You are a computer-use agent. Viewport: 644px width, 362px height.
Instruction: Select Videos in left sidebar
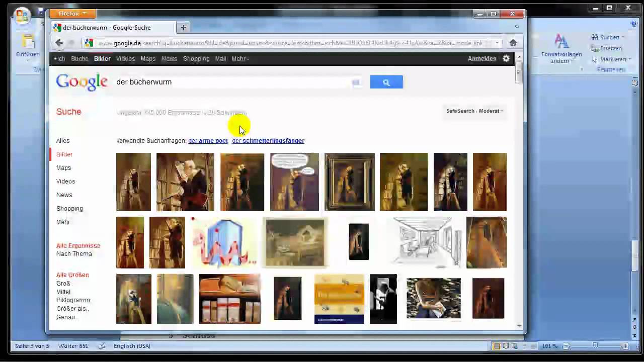click(65, 182)
